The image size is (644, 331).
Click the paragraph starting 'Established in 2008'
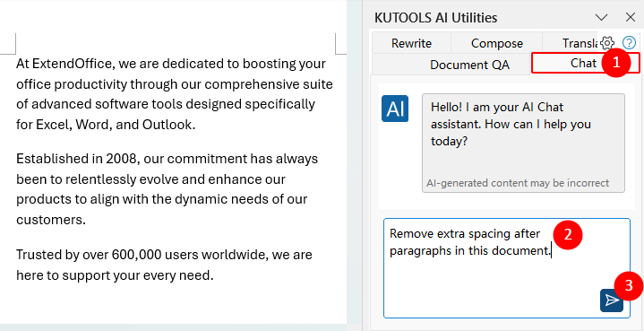[x=167, y=189]
